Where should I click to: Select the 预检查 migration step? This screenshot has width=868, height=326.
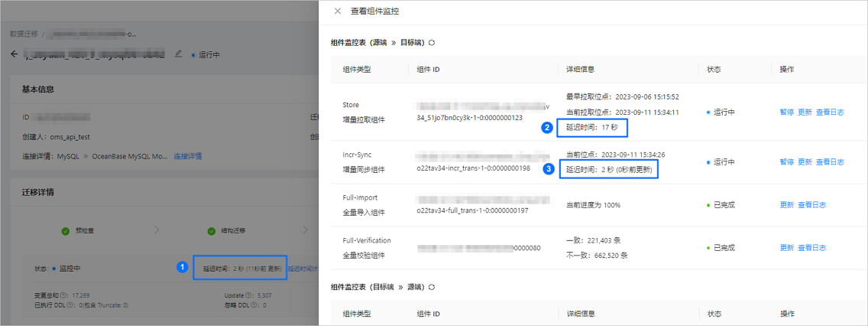[x=77, y=230]
